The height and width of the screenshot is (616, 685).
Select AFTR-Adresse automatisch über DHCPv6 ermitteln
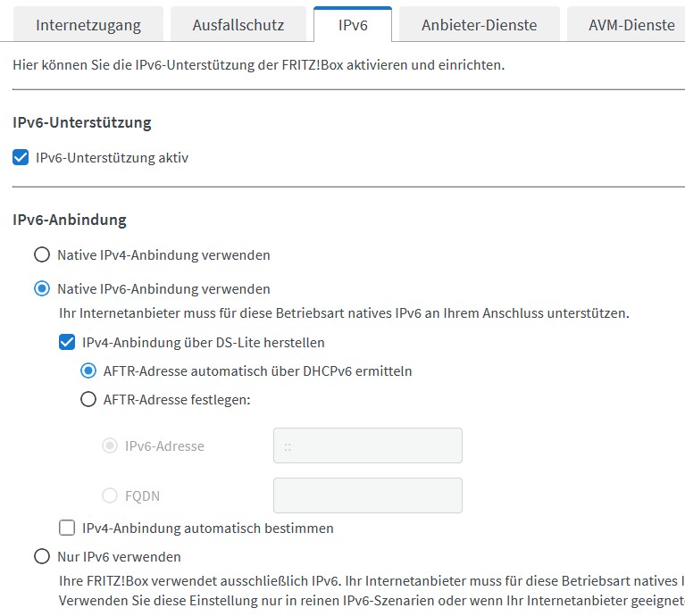(88, 370)
